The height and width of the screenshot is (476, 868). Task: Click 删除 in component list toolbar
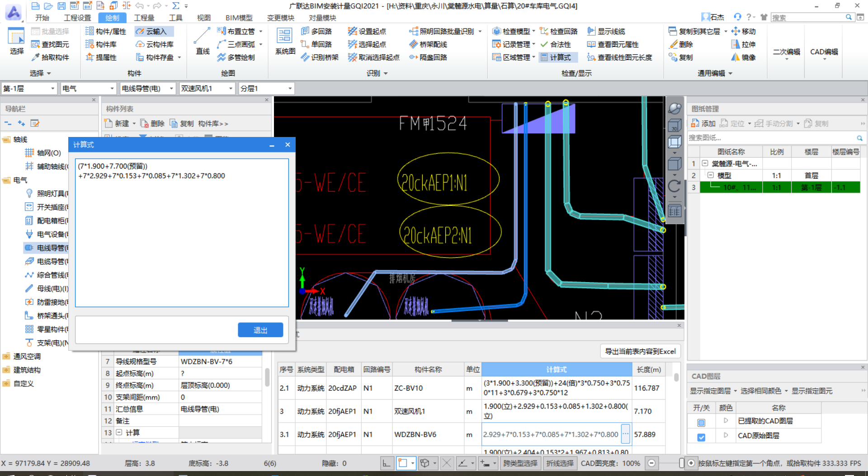pyautogui.click(x=152, y=123)
